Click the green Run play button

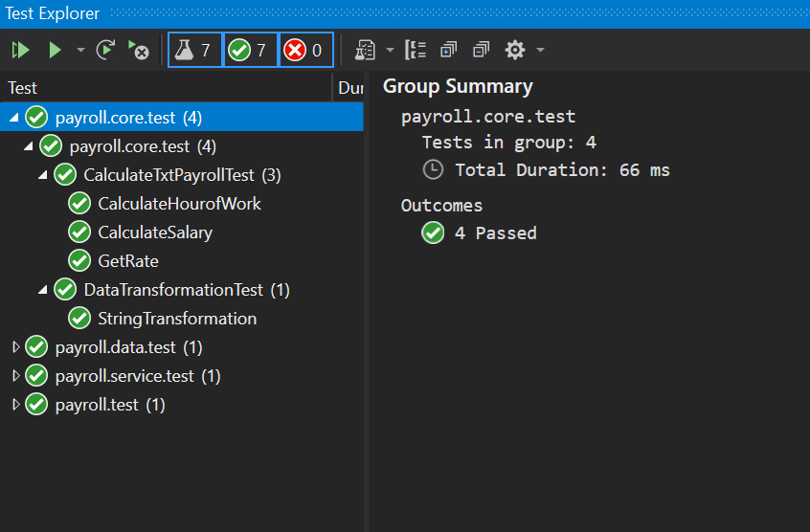pyautogui.click(x=55, y=50)
